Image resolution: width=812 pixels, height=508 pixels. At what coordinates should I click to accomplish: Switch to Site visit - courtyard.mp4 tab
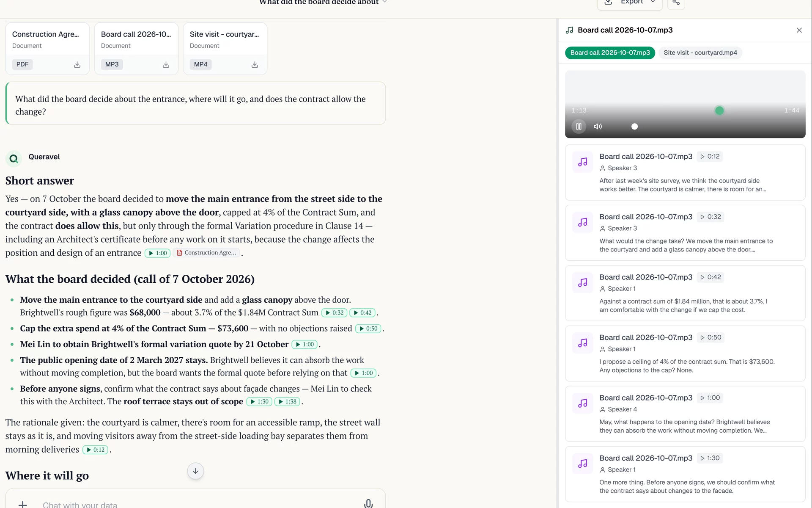click(x=700, y=52)
